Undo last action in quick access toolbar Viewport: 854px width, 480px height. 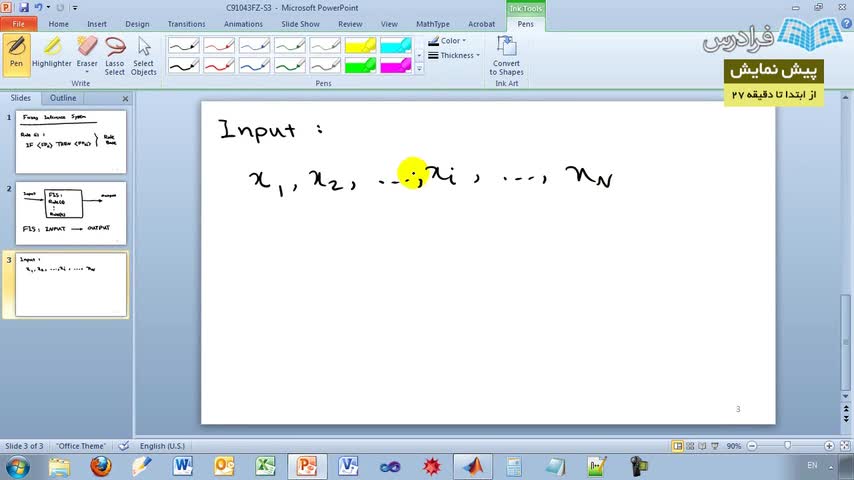(x=38, y=8)
